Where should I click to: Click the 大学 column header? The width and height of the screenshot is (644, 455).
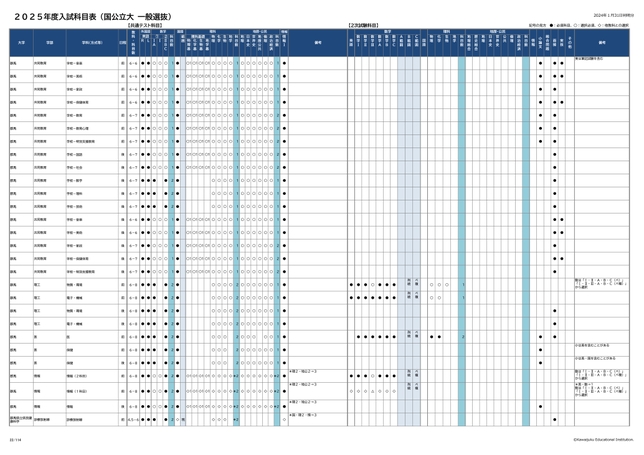tap(21, 43)
